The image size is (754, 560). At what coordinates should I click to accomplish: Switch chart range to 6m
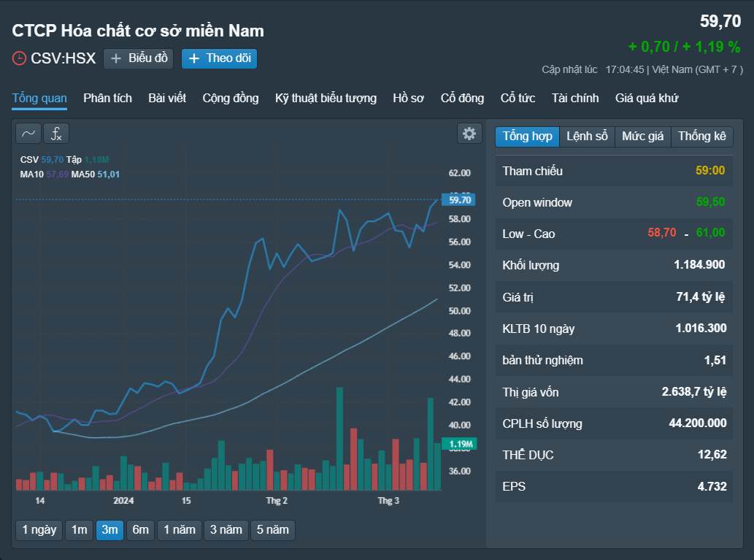tap(140, 530)
